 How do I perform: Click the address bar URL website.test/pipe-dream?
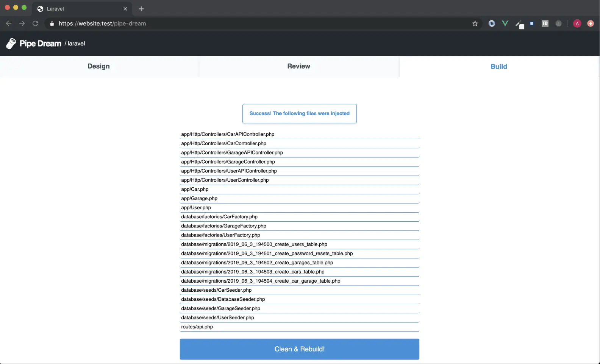[102, 23]
